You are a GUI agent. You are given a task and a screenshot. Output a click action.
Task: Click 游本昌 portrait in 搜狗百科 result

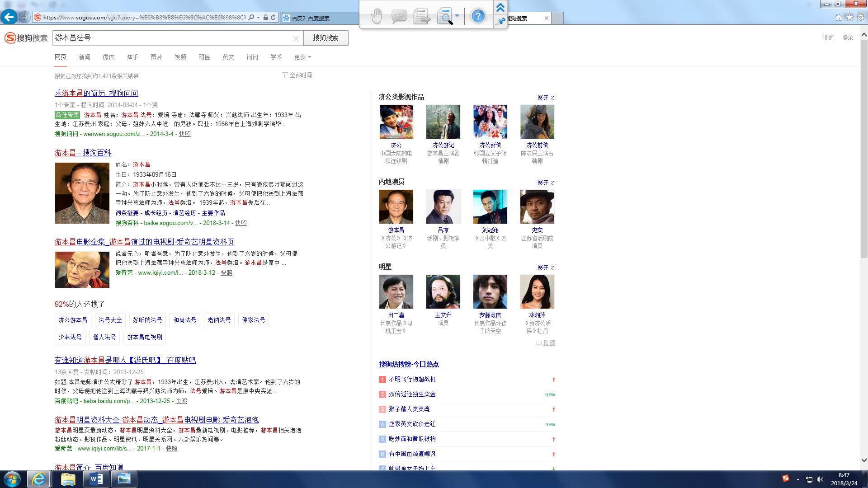(82, 193)
